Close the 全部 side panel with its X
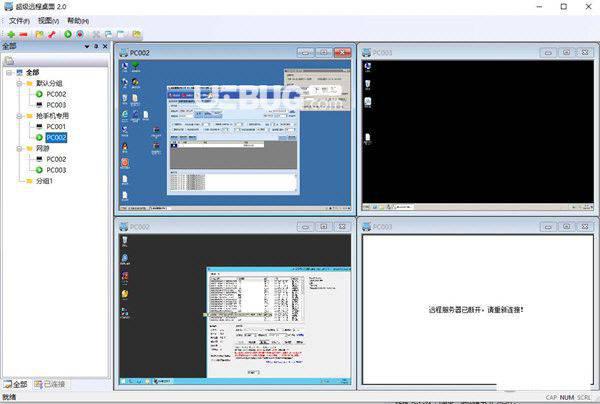Image resolution: width=600 pixels, height=404 pixels. tap(105, 46)
